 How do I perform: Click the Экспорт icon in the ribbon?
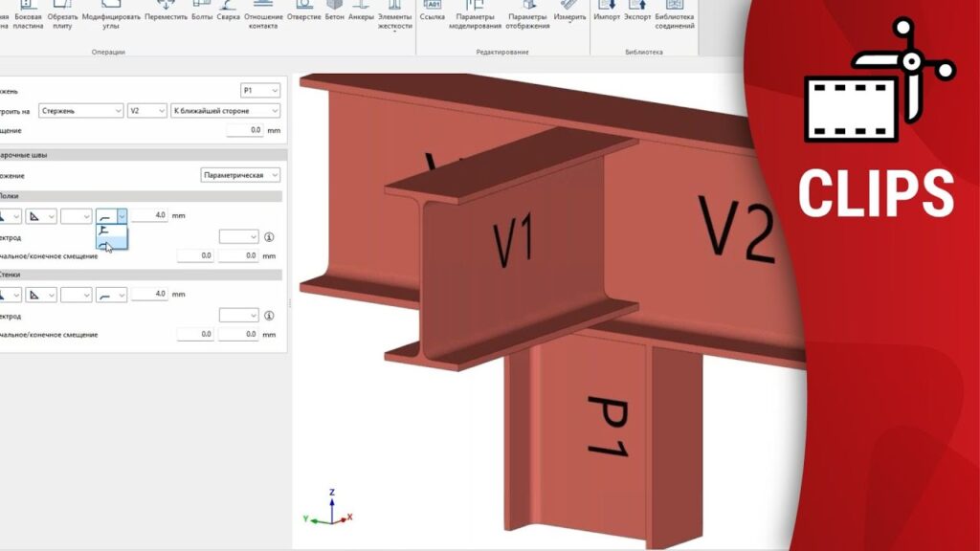click(x=636, y=11)
